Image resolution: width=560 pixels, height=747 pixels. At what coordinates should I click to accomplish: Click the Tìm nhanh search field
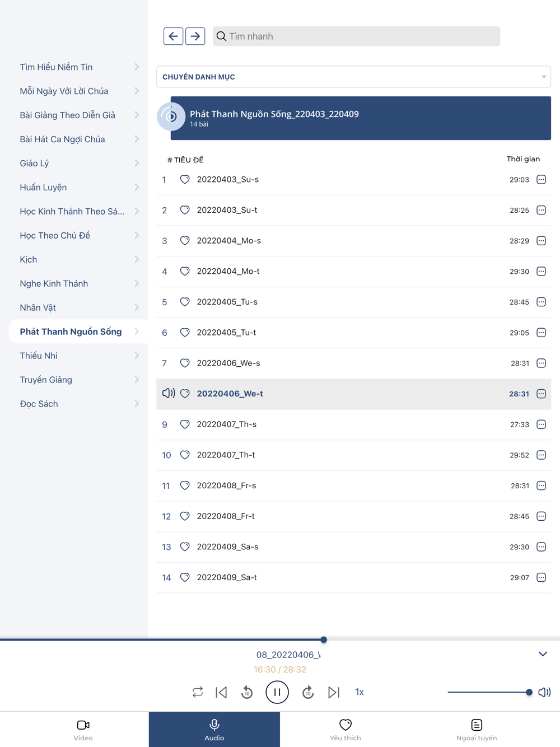(x=356, y=36)
